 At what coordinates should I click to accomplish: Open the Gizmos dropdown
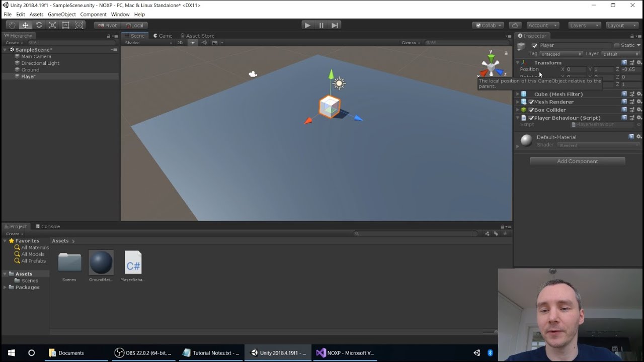tap(411, 43)
